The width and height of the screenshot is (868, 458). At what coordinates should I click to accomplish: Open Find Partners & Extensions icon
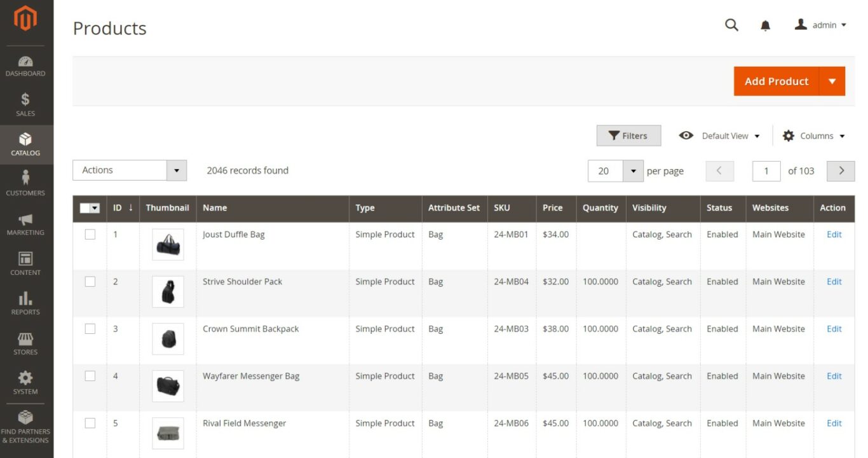25,417
